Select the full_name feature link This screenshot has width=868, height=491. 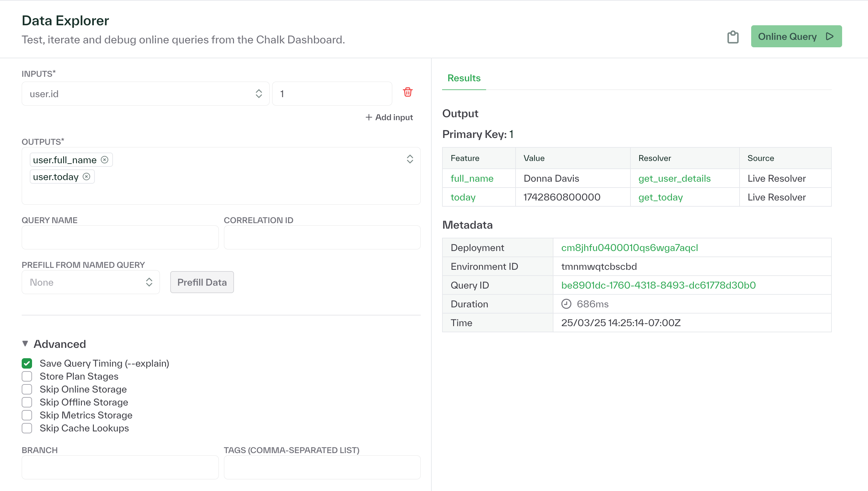click(472, 178)
